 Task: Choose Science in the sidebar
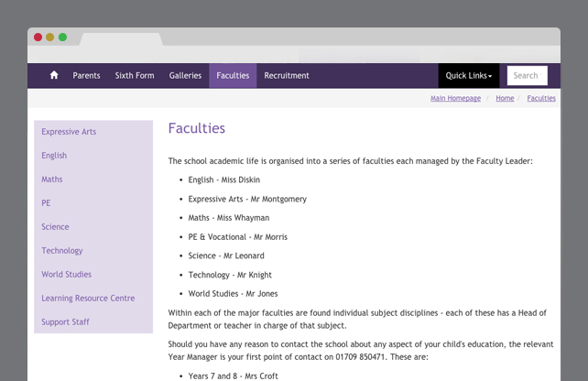tap(55, 227)
